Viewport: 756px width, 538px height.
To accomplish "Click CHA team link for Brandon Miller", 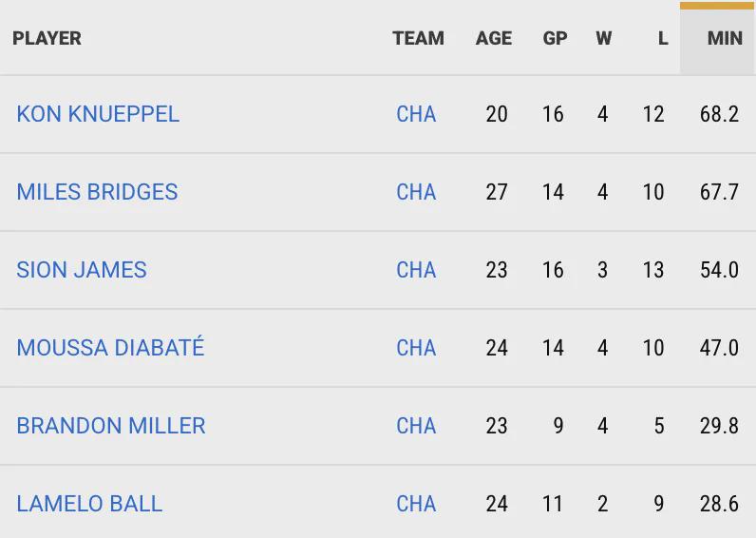I will click(416, 426).
